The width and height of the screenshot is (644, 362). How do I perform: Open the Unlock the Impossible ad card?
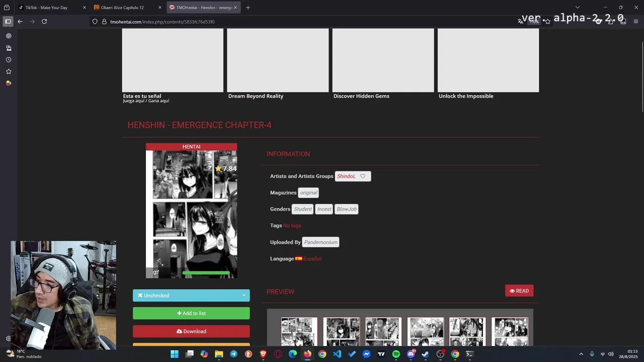coord(488,64)
